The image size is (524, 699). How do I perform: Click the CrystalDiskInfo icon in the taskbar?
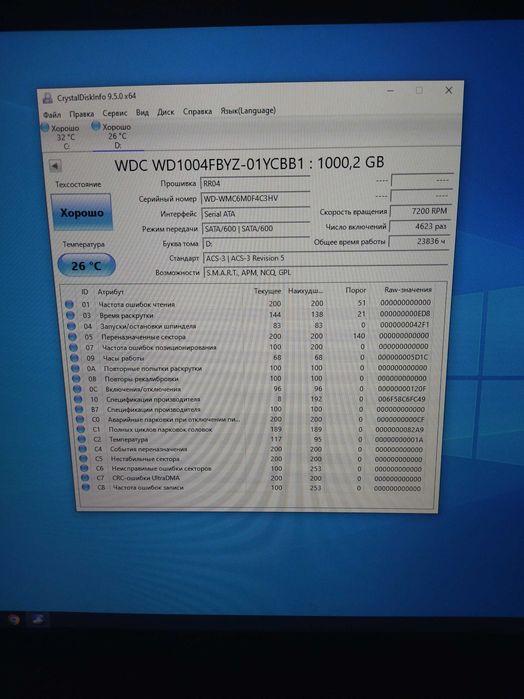coord(37,618)
